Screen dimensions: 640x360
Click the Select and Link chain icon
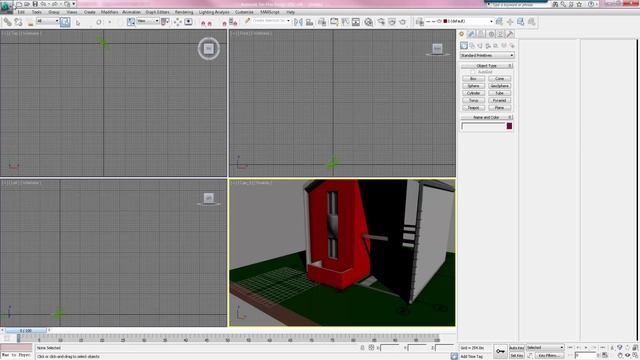7,22
